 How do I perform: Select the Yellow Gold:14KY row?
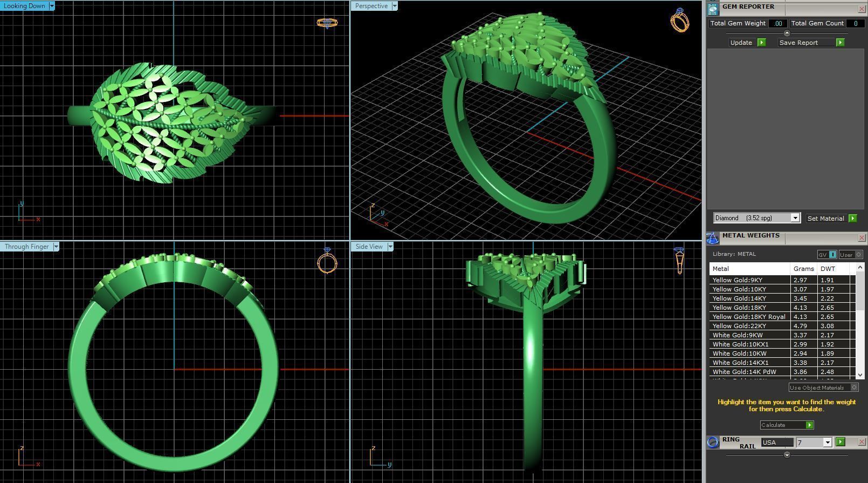coord(782,298)
